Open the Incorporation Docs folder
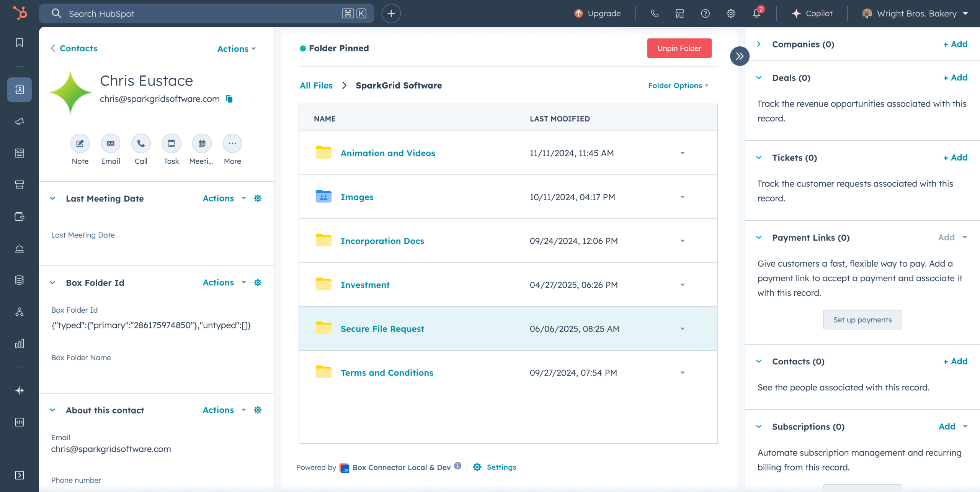 382,241
